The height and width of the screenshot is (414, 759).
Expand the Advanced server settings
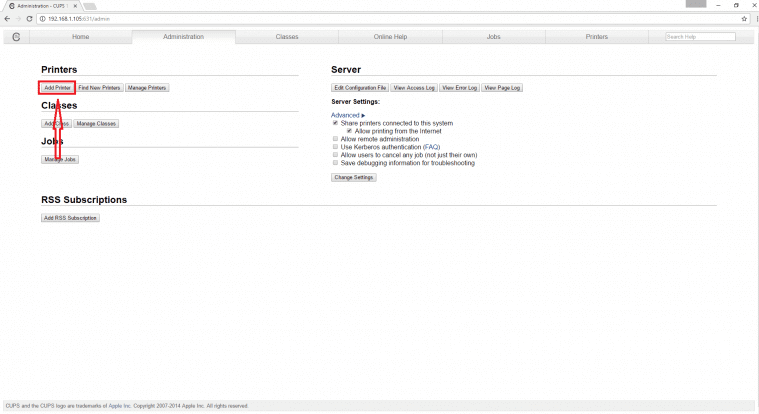(x=348, y=115)
